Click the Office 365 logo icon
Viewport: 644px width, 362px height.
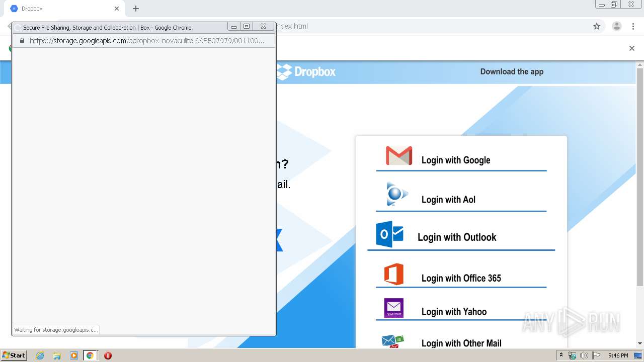(x=394, y=274)
